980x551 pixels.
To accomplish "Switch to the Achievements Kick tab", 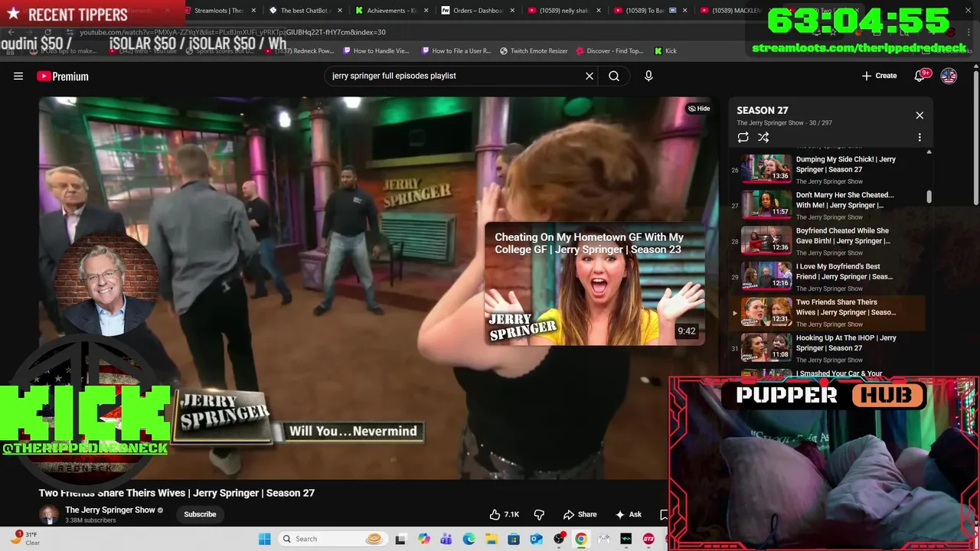I will point(391,11).
